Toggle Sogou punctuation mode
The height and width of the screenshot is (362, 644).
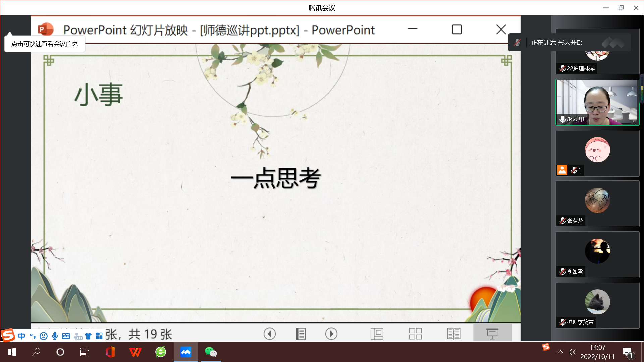click(x=33, y=336)
